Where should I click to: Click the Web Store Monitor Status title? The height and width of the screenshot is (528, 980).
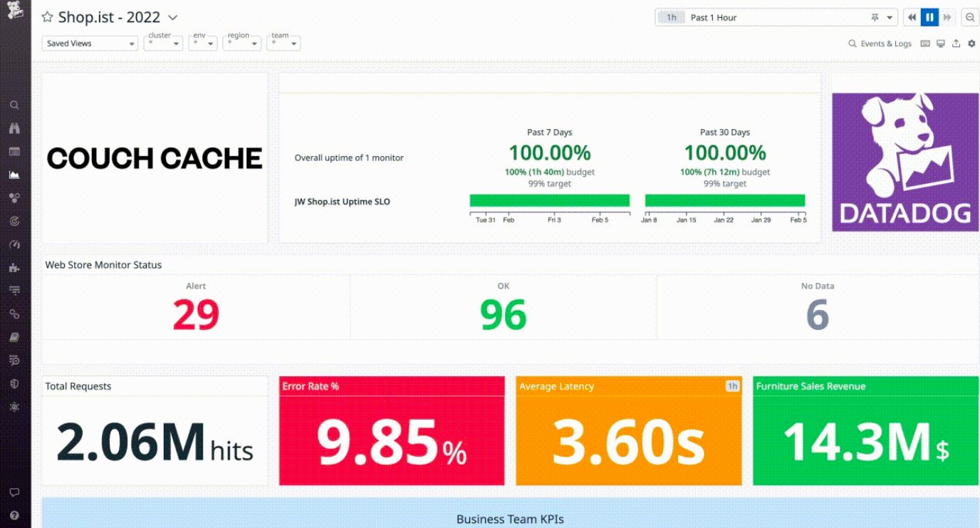click(103, 264)
